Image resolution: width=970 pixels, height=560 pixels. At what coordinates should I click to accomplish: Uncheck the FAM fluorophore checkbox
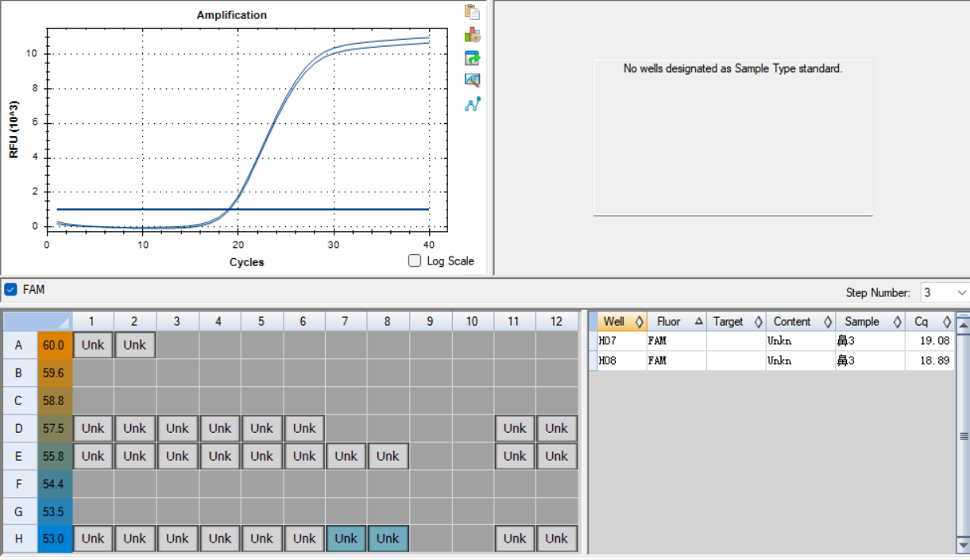pyautogui.click(x=10, y=290)
